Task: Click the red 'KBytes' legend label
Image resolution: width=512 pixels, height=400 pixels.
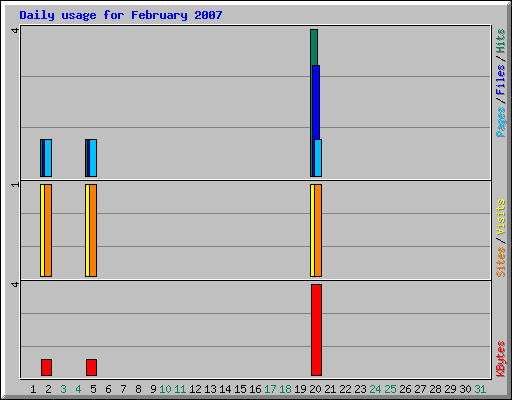Action: click(501, 359)
